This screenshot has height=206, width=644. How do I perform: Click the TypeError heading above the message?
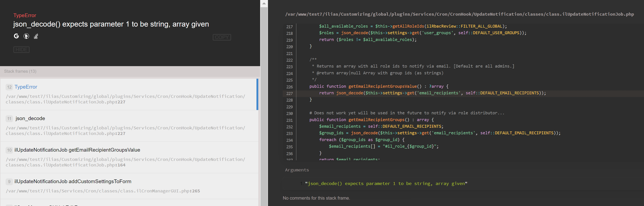pos(24,15)
